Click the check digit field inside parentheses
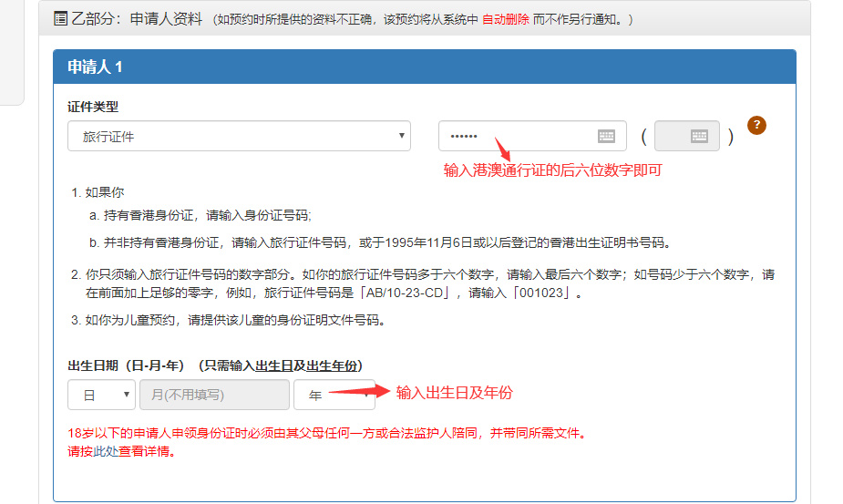This screenshot has width=843, height=504. (673, 136)
